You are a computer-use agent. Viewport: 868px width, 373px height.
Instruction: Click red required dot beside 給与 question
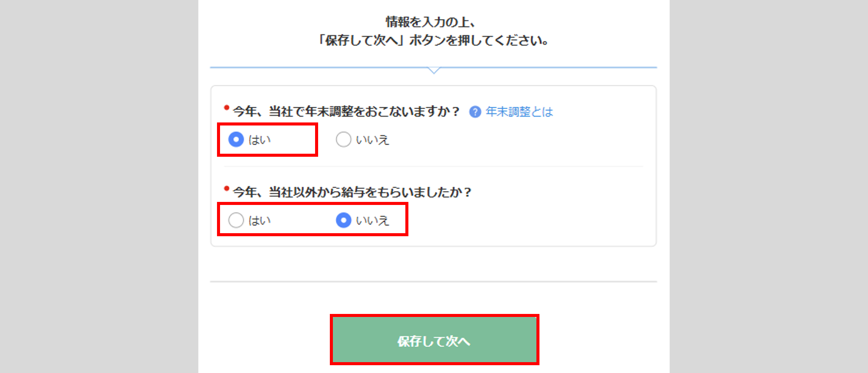[x=227, y=188]
